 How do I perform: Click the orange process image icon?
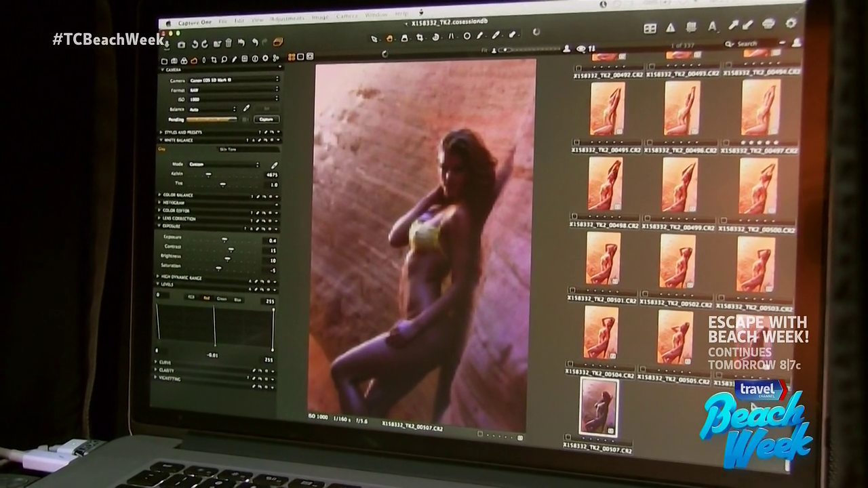tap(278, 42)
